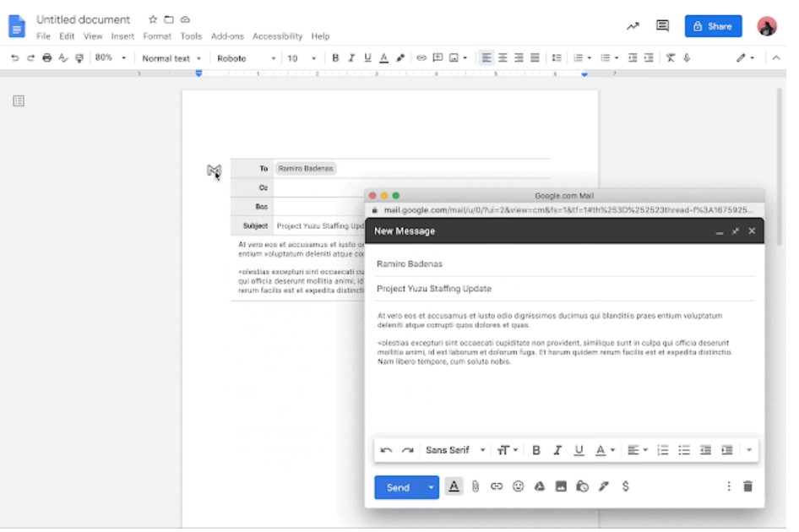The width and height of the screenshot is (799, 532).
Task: Open the Sans Serif font dropdown
Action: pos(455,450)
